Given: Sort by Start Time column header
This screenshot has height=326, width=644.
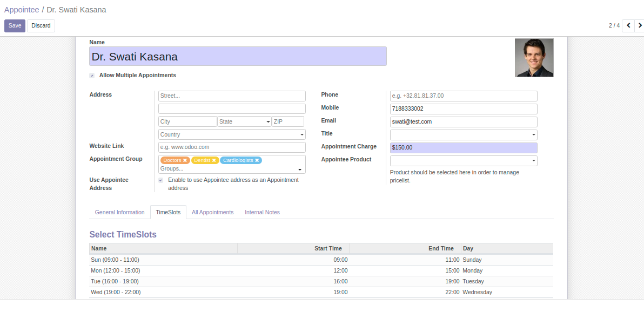Looking at the screenshot, I should pyautogui.click(x=293, y=248).
